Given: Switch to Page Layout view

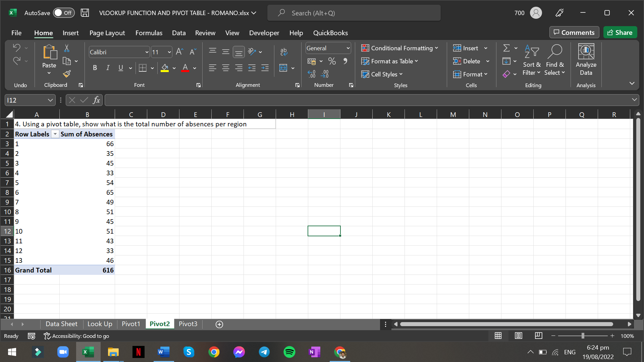Looking at the screenshot, I should click(518, 336).
